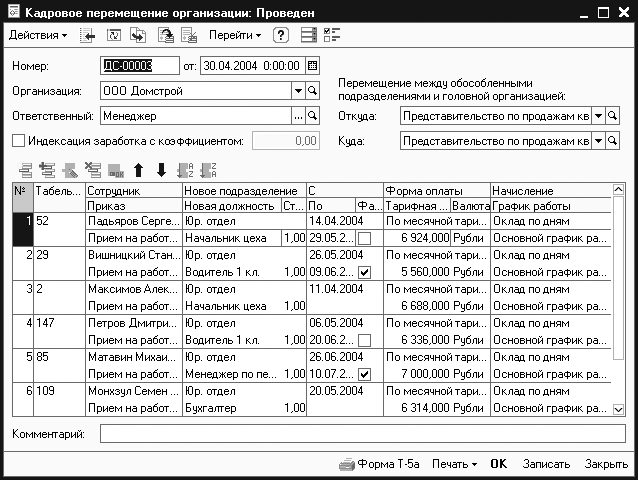
Task: Sort table rows ascending A-Z
Action: (x=184, y=169)
